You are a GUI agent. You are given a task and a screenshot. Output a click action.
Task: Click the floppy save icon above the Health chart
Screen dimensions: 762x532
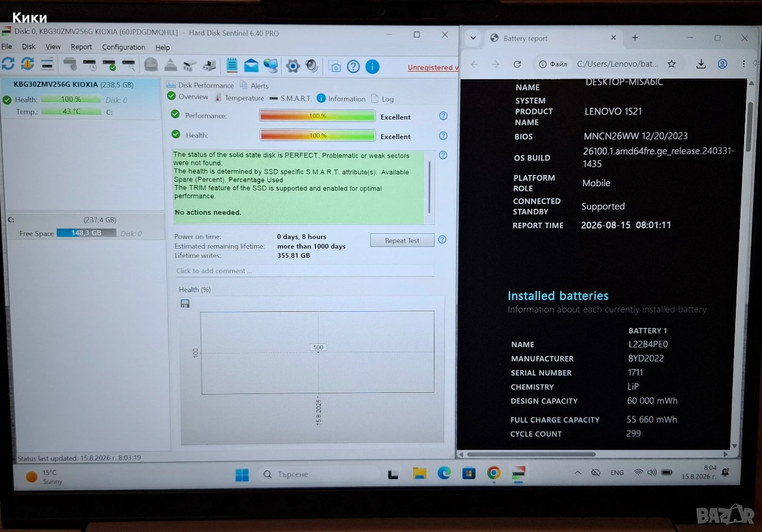tap(185, 303)
